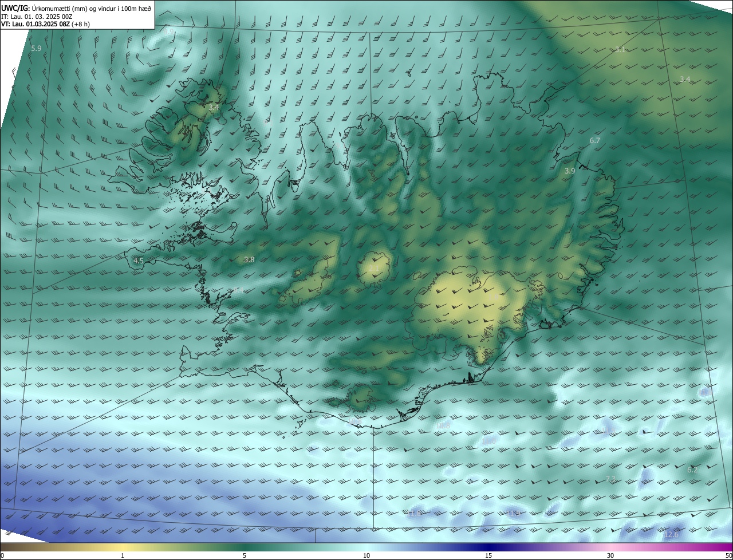Click the 12.6 value label on the map
Image resolution: width=733 pixels, height=560 pixels.
pyautogui.click(x=671, y=535)
